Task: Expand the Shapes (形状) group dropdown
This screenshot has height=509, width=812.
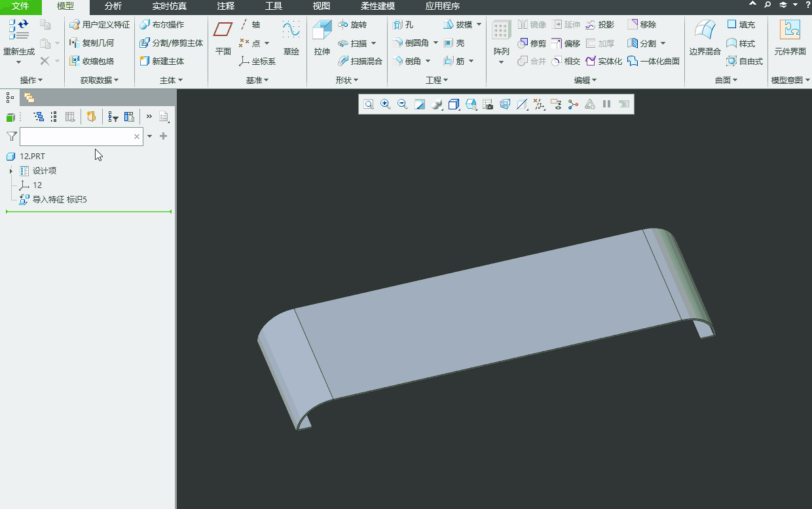Action: pos(347,80)
